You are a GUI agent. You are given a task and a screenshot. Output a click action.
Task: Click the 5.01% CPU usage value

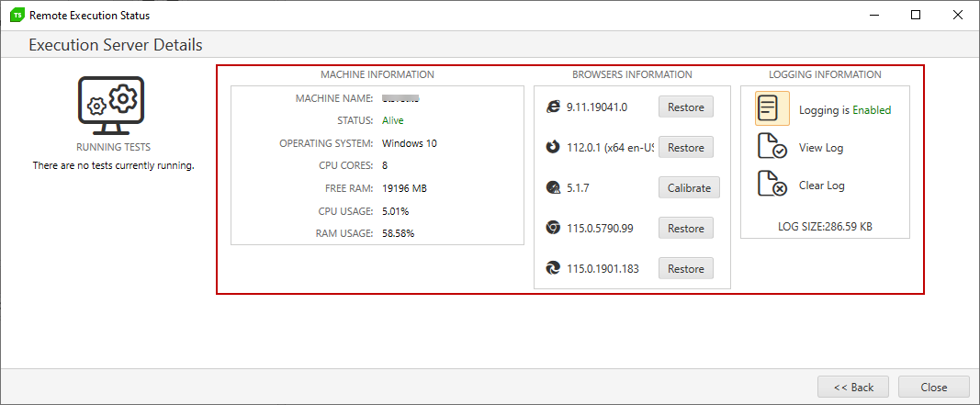coord(396,210)
